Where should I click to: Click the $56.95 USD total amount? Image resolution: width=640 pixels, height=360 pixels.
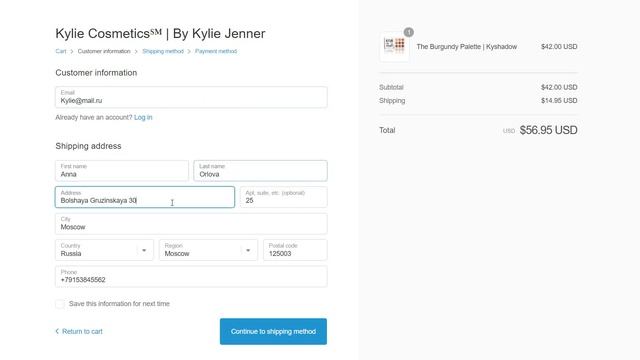point(548,130)
